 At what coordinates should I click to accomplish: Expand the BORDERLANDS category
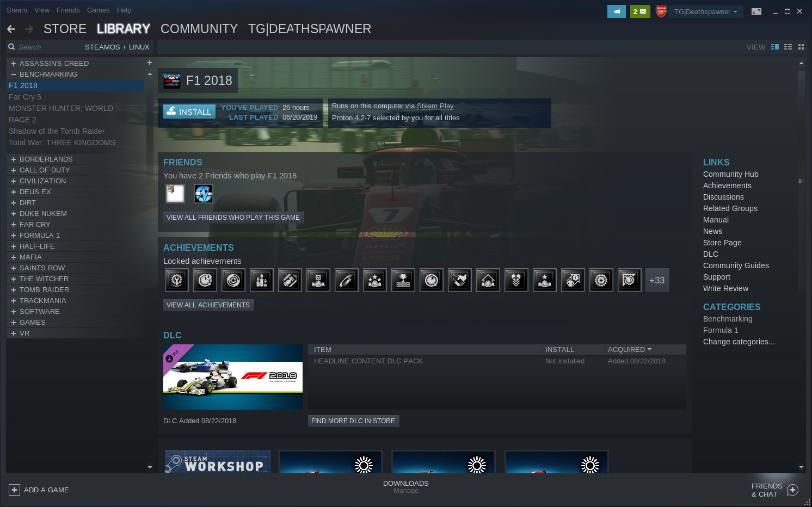pos(14,159)
